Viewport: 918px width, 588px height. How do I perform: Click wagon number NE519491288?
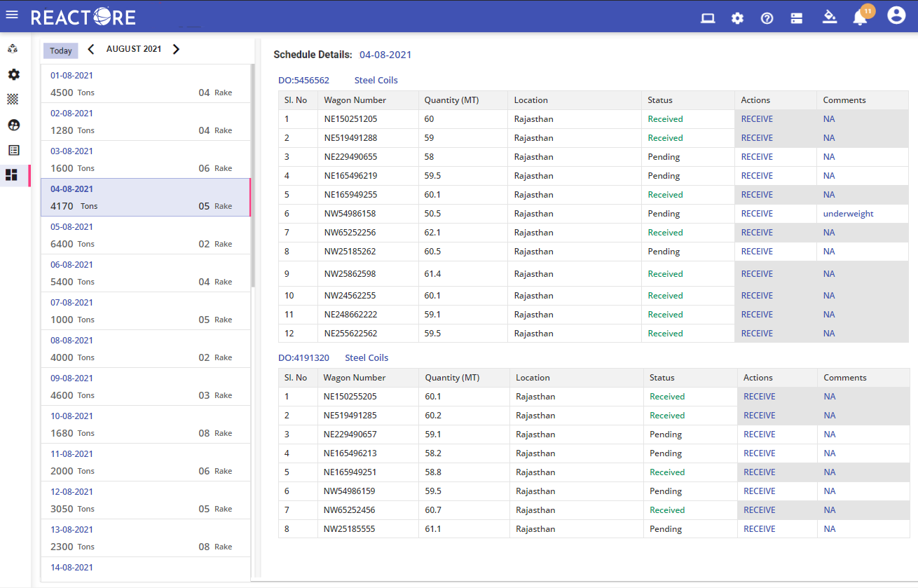(x=350, y=138)
